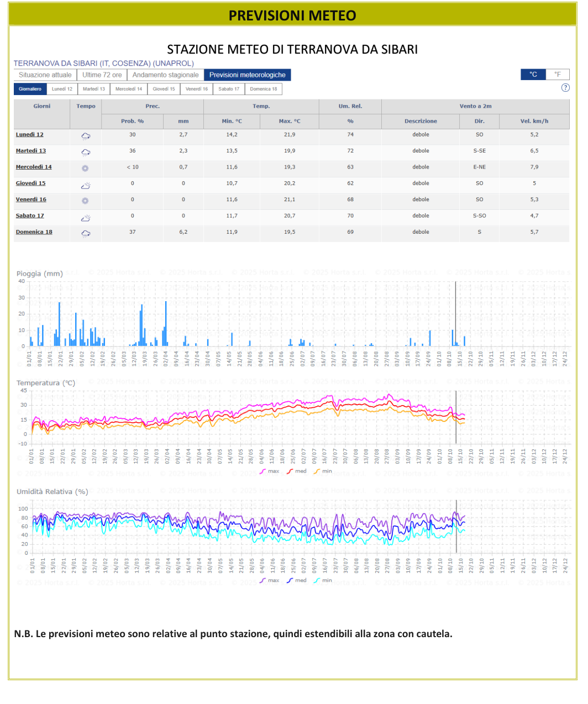Image resolution: width=588 pixels, height=704 pixels.
Task: Click Mercoledì 14 sunny weather icon
Action: tap(85, 168)
